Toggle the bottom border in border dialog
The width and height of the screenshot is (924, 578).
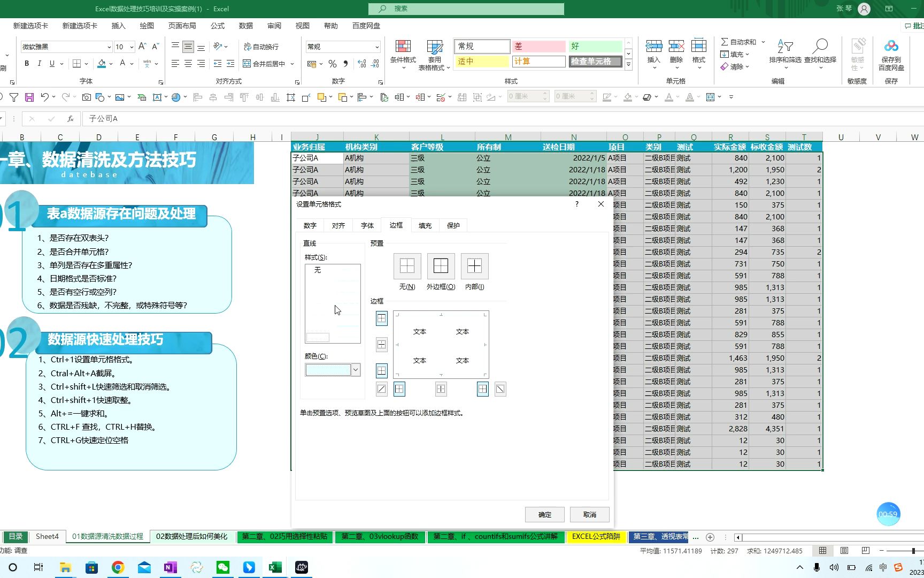381,370
